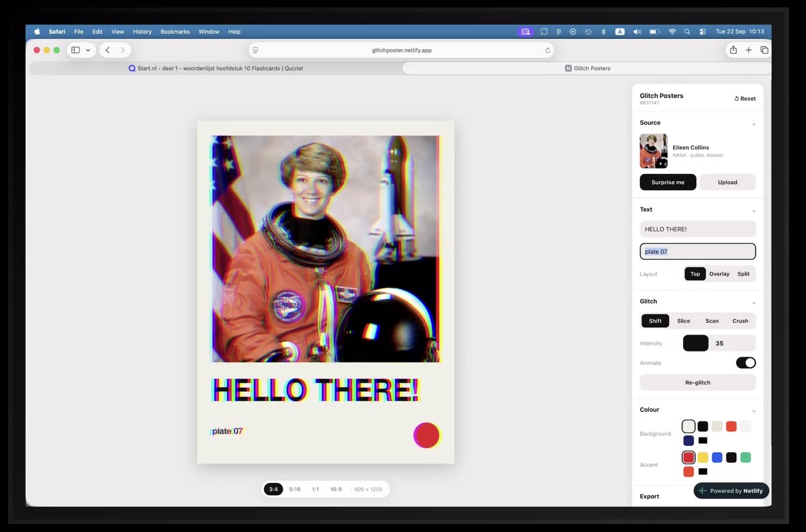Choose the Crush glitch mode
The width and height of the screenshot is (806, 532).
740,321
